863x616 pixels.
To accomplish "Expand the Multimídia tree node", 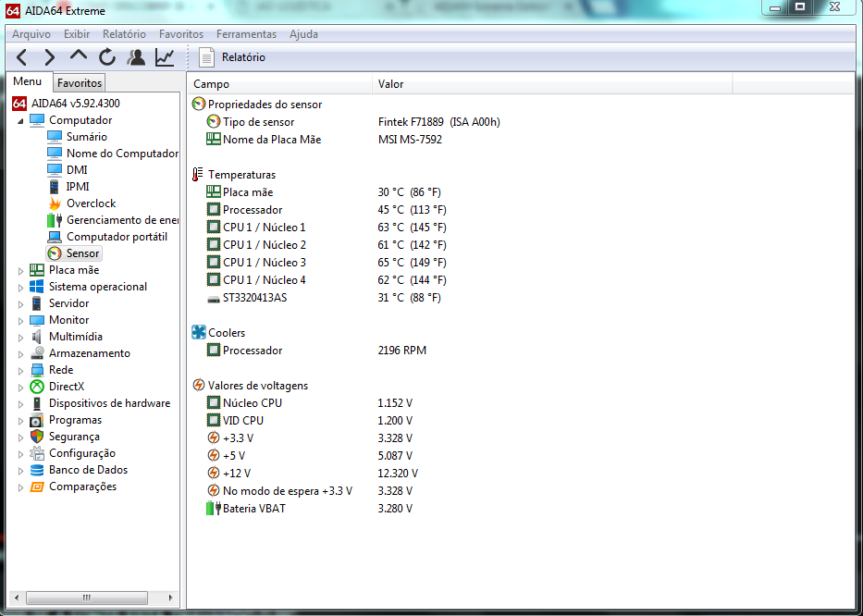I will [20, 337].
